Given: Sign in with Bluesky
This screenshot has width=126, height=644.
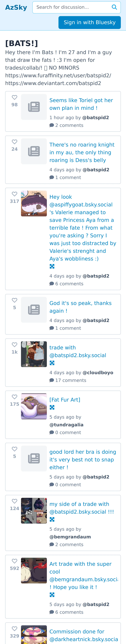Looking at the screenshot, I should click(x=90, y=23).
